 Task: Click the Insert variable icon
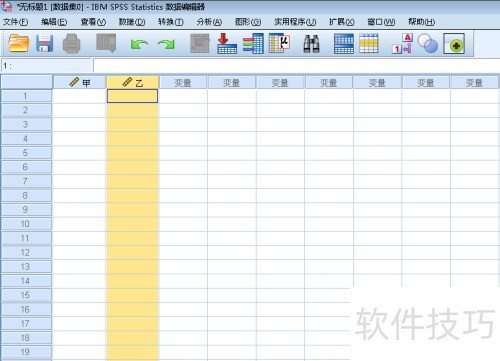pyautogui.click(x=369, y=43)
